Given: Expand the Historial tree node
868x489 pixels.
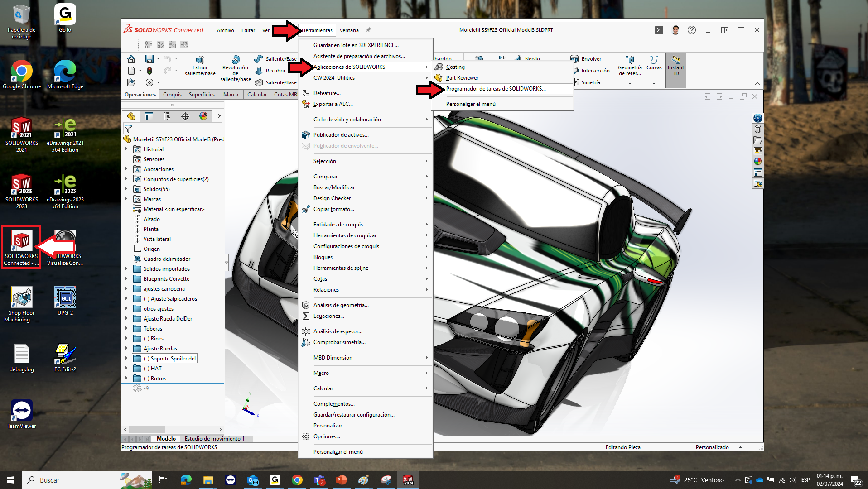Looking at the screenshot, I should (x=126, y=149).
